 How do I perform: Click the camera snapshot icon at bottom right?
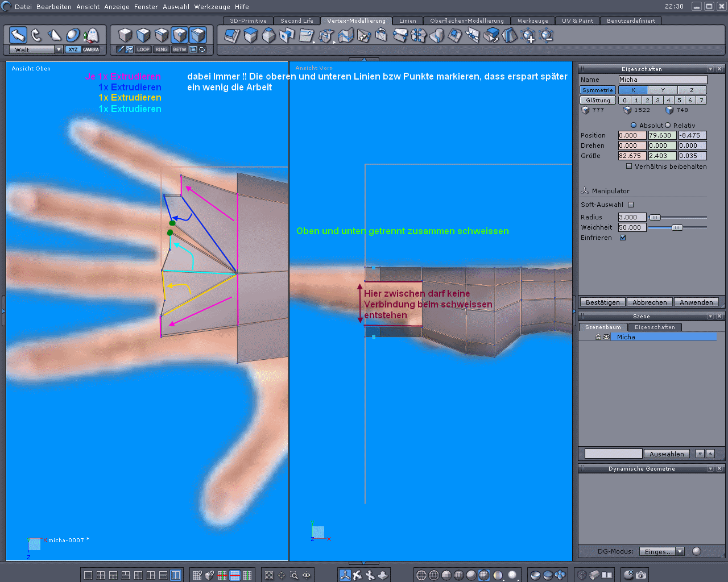point(641,575)
